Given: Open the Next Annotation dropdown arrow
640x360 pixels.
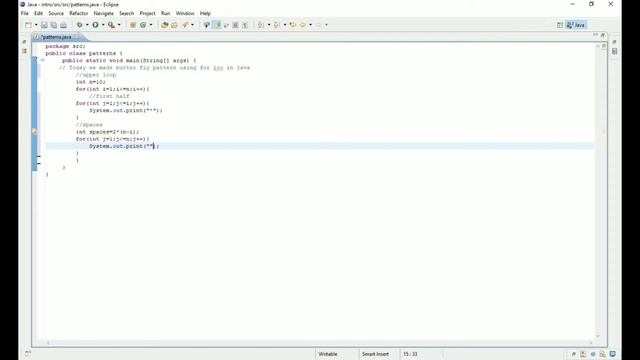Looking at the screenshot, I should click(269, 25).
